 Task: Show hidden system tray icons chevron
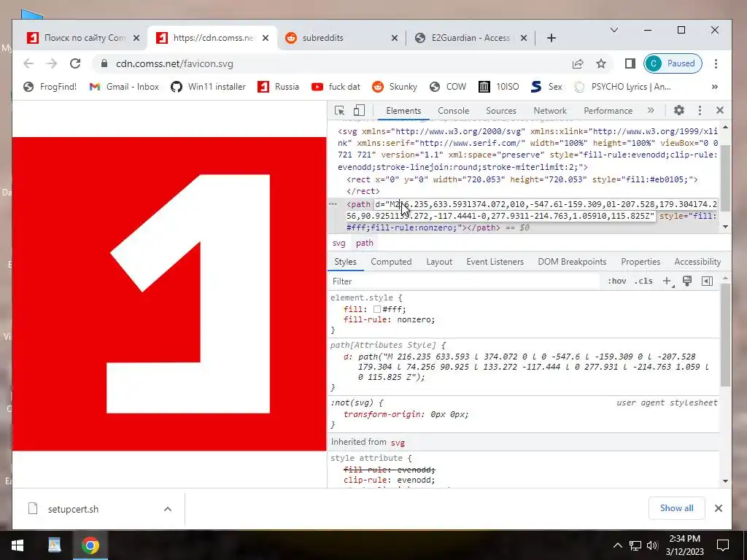(617, 545)
